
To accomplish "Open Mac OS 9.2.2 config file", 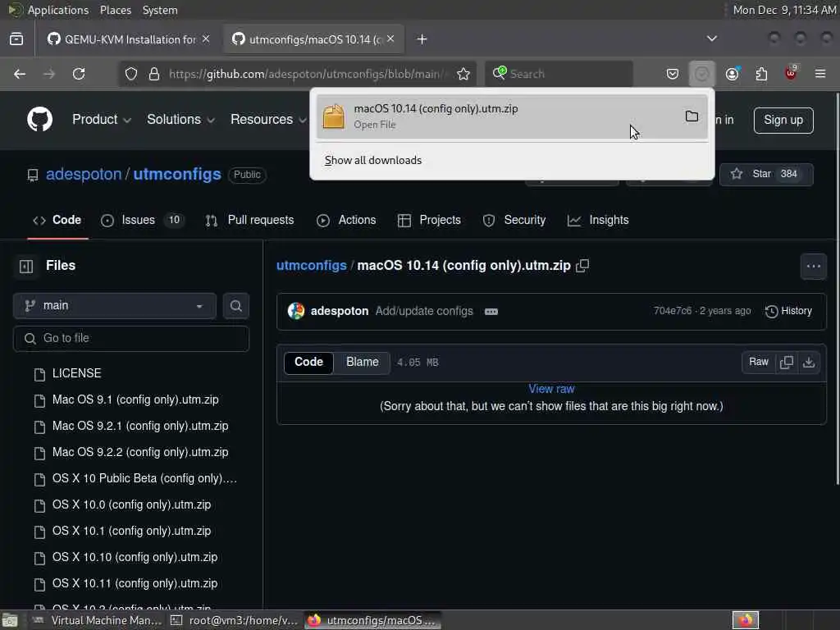I will tap(140, 452).
